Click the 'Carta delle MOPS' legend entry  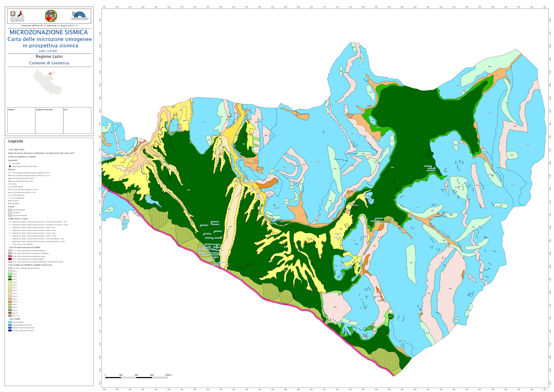[x=16, y=150]
